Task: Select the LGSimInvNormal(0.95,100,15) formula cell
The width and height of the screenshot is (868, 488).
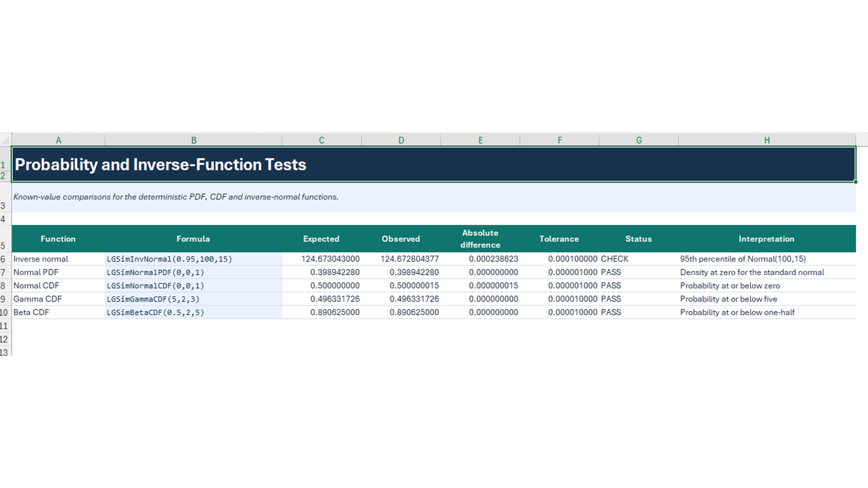Action: pyautogui.click(x=193, y=259)
